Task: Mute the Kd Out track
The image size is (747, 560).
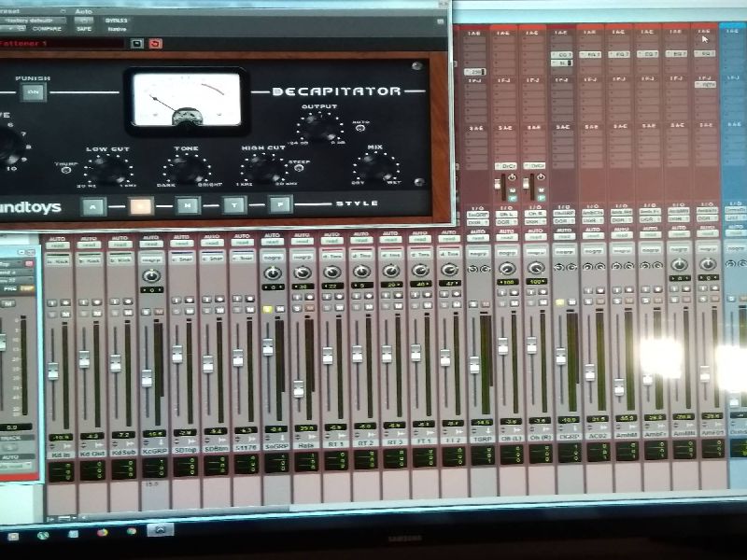Action: tap(96, 314)
